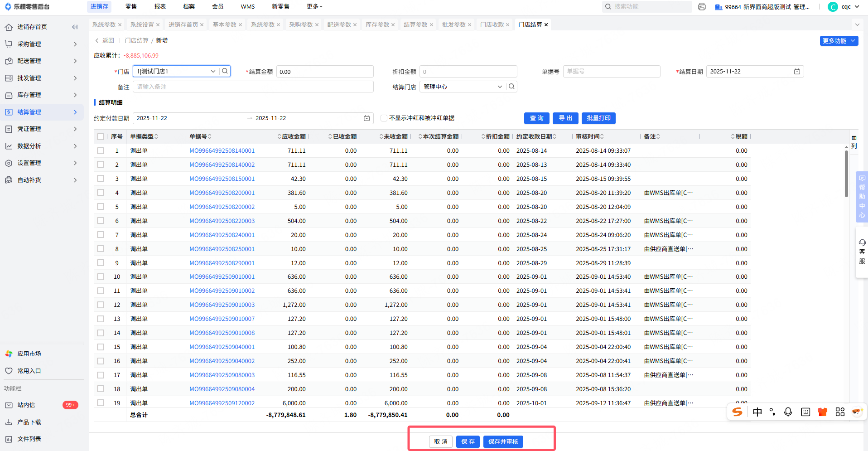Click the search icon beside 门店 field
The image size is (868, 451).
(x=225, y=71)
